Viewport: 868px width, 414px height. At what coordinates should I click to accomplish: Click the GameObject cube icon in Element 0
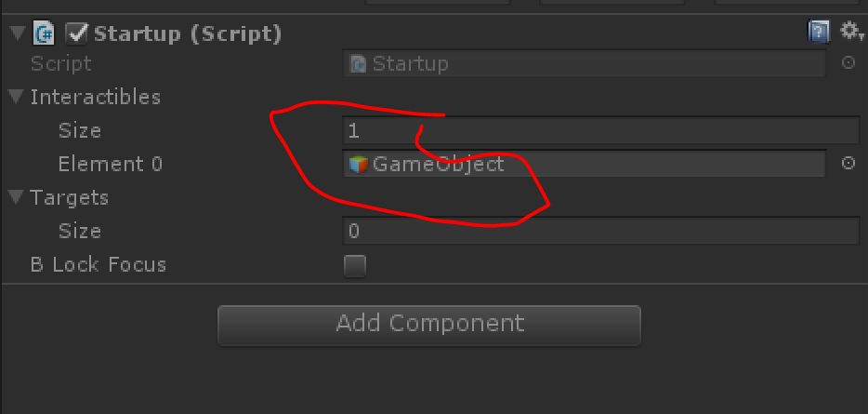[x=359, y=164]
